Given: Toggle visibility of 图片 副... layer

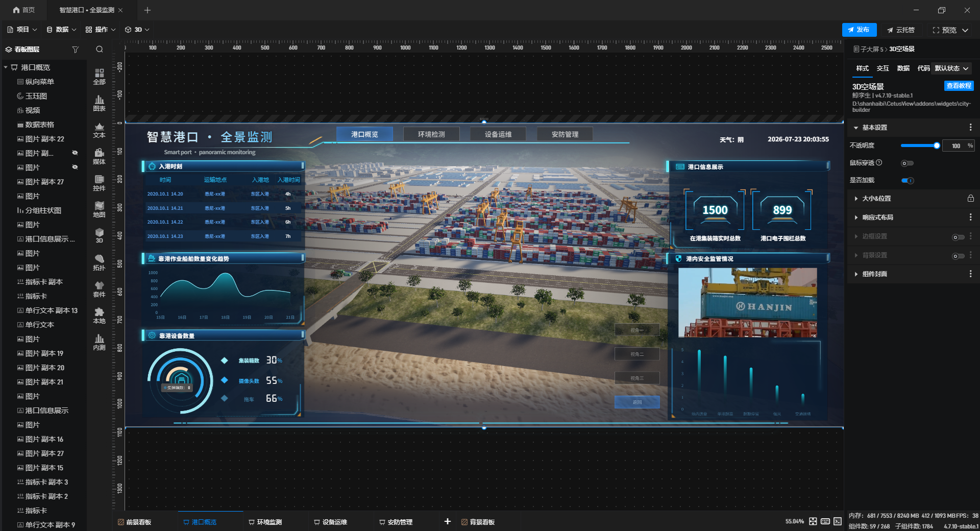Looking at the screenshot, I should coord(75,153).
